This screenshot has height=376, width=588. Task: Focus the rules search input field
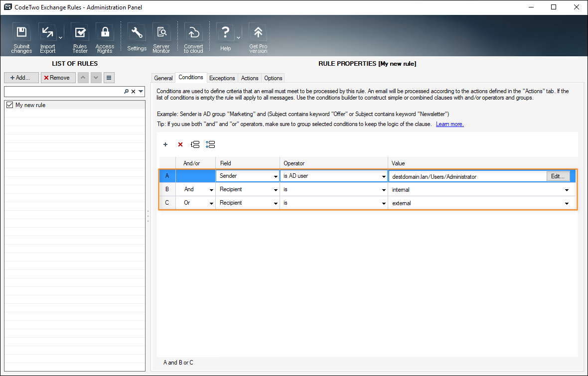(x=64, y=91)
